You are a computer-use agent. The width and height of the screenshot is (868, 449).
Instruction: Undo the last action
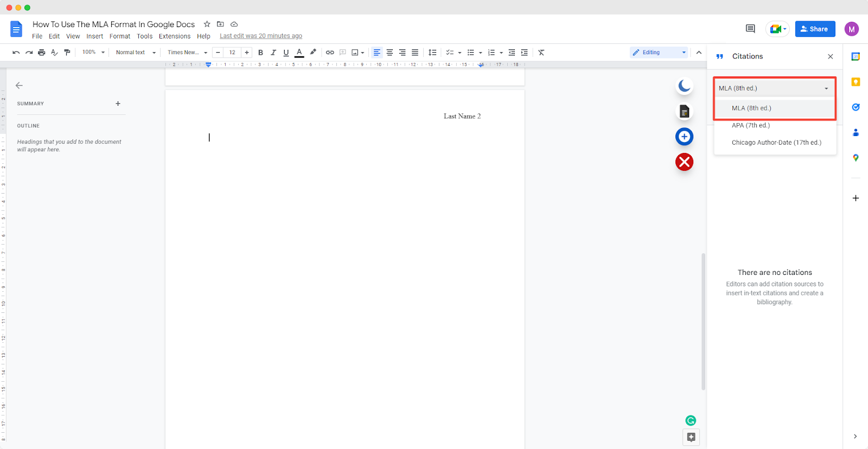tap(16, 53)
